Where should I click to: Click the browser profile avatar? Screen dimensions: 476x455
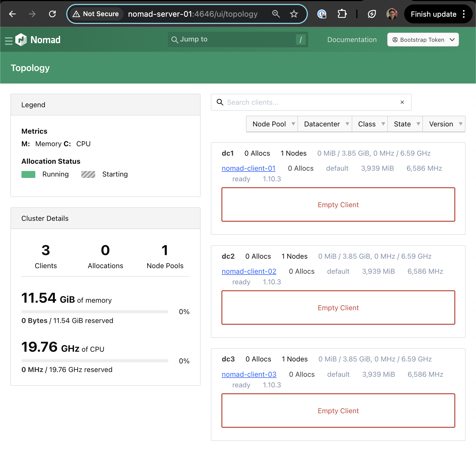392,14
